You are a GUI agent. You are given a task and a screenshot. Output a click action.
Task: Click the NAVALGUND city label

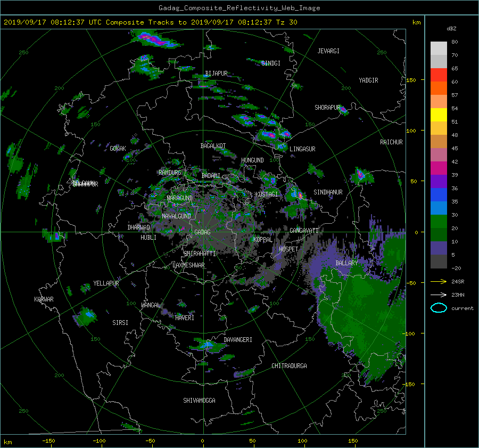pos(176,216)
